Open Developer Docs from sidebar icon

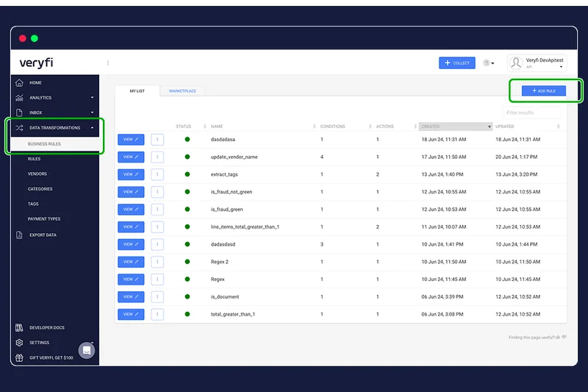tap(19, 327)
